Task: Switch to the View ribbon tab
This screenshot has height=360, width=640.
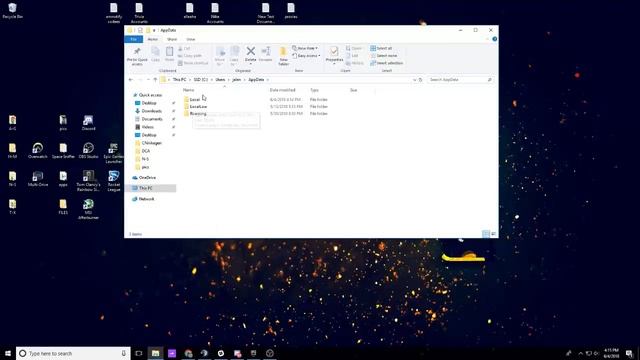Action: 191,39
